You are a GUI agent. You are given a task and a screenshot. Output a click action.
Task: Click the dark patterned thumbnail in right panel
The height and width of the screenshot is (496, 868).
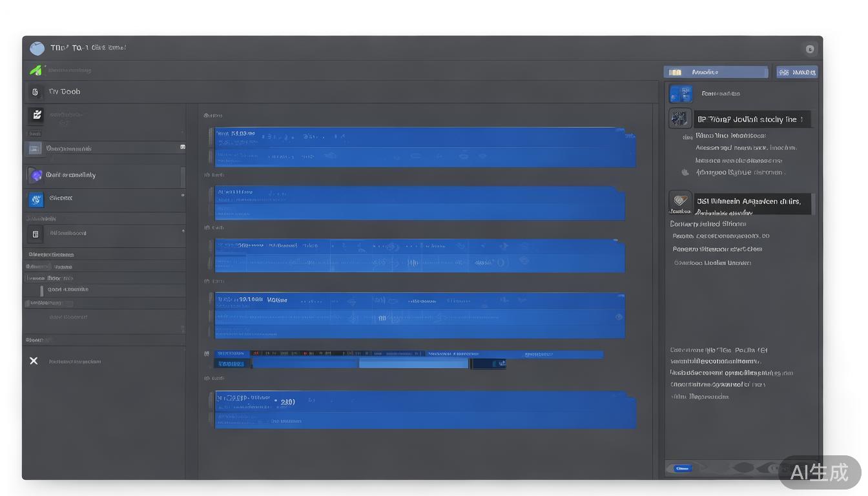coord(679,118)
